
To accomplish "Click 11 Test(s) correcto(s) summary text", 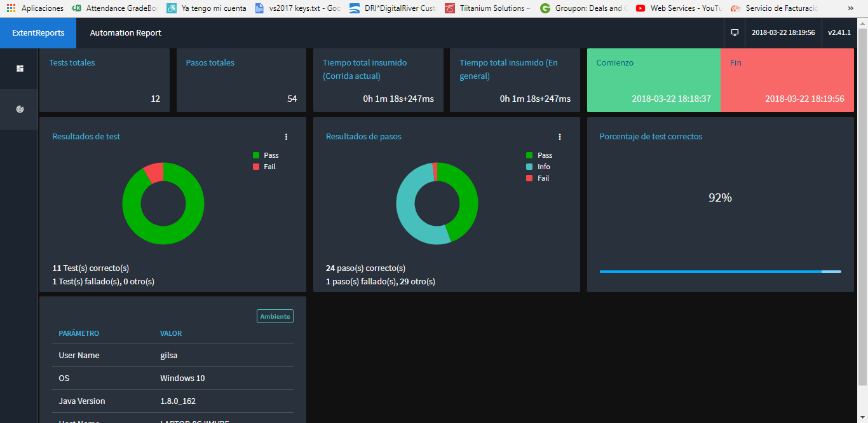I will point(90,268).
